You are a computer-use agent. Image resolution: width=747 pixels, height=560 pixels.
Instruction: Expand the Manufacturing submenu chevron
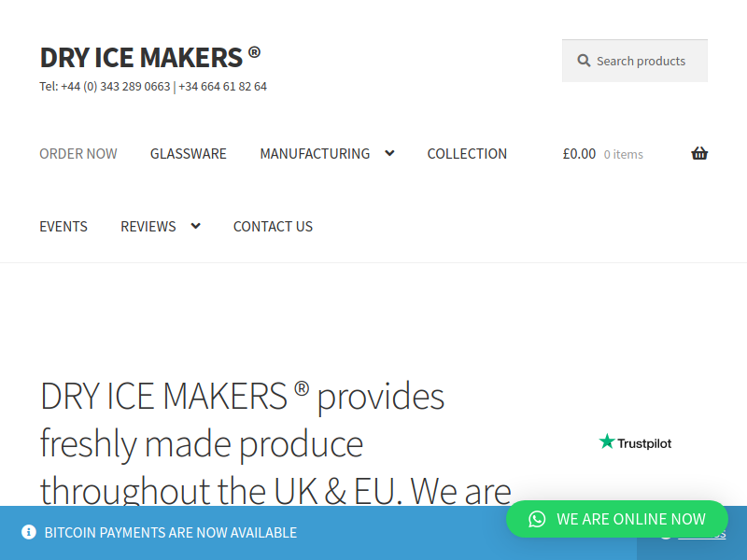click(389, 153)
